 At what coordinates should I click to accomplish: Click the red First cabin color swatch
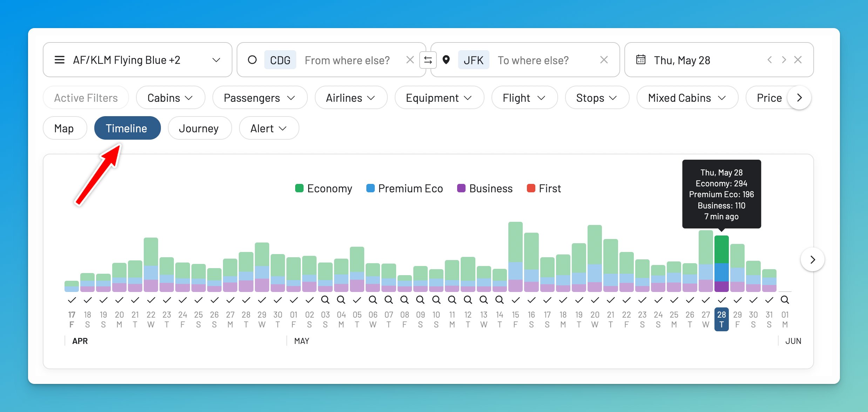coord(530,188)
